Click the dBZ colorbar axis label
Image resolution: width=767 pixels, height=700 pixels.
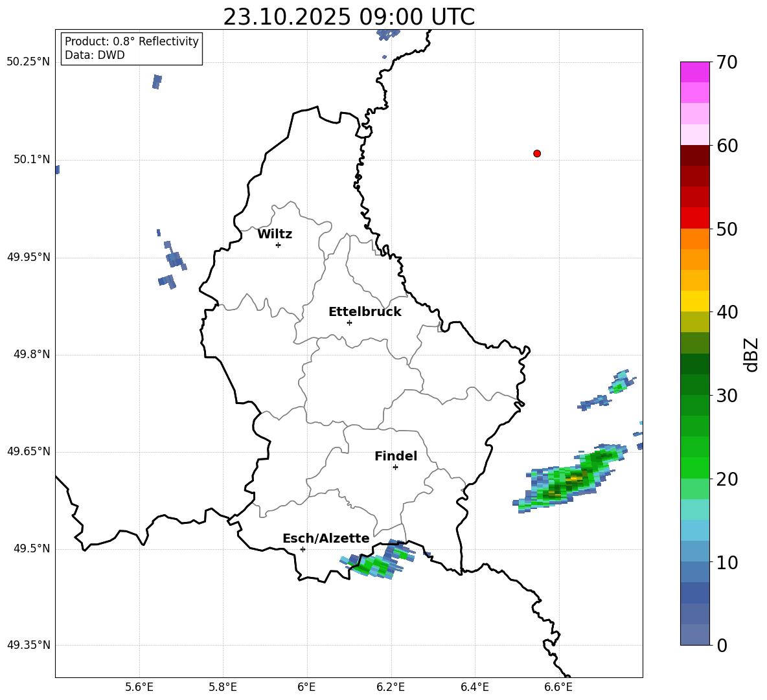pos(751,355)
